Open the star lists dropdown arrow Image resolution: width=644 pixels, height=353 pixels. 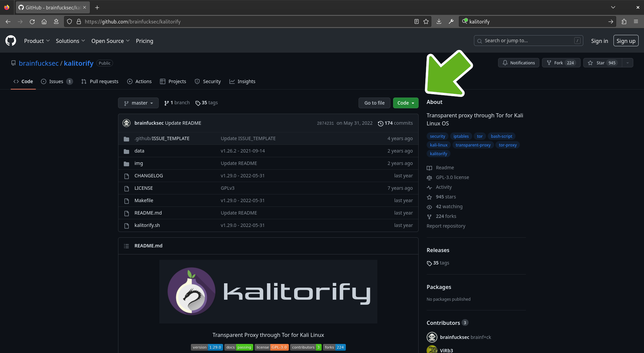(628, 63)
